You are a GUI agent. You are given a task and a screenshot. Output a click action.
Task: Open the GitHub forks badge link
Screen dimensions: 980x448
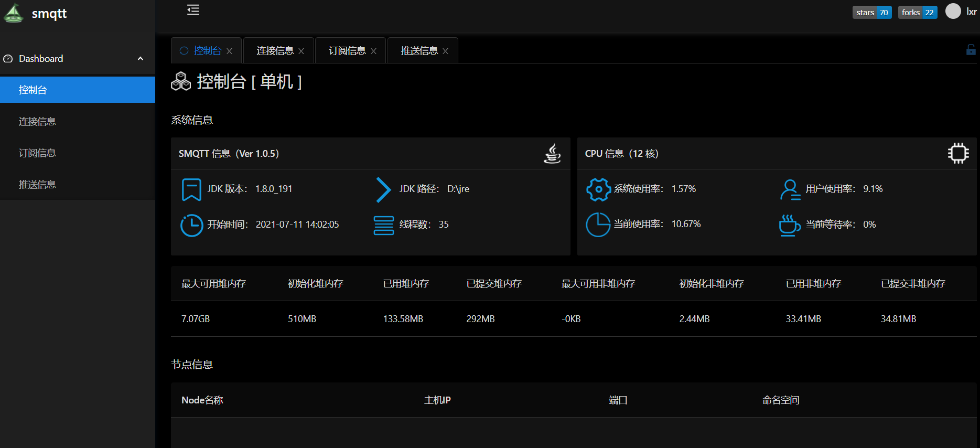click(917, 13)
